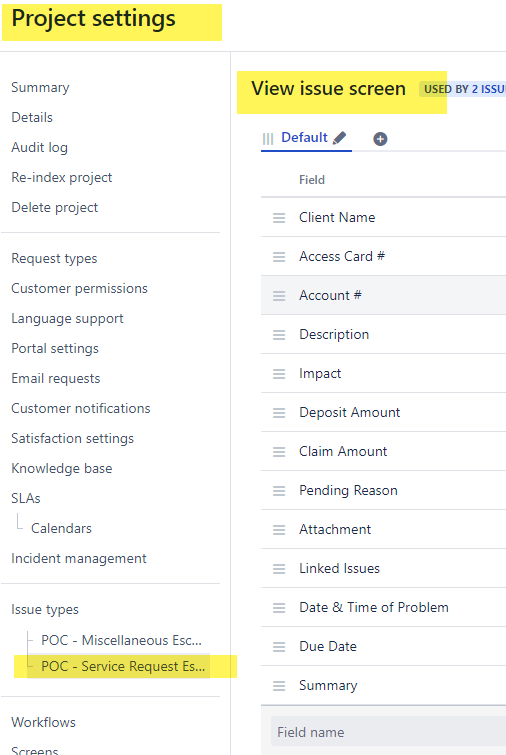Image resolution: width=506 pixels, height=755 pixels.
Task: Open the Workflows section
Action: [43, 722]
